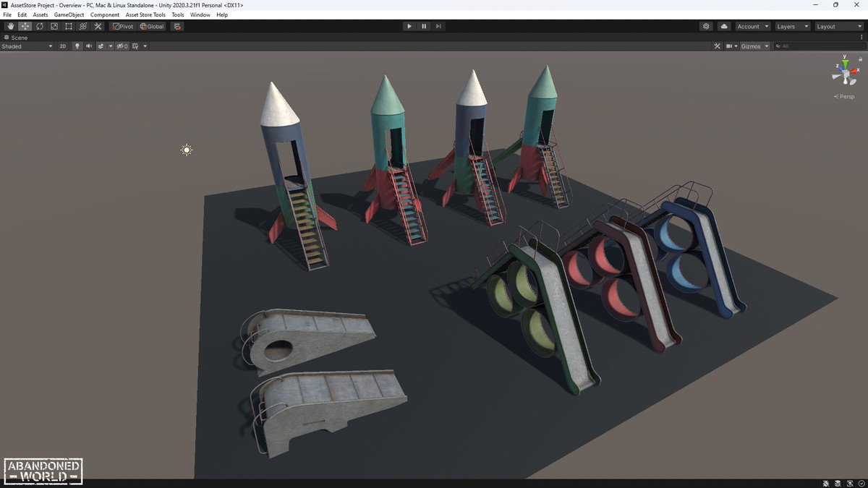The image size is (868, 488).
Task: Toggle scene audio speaker
Action: click(x=89, y=46)
